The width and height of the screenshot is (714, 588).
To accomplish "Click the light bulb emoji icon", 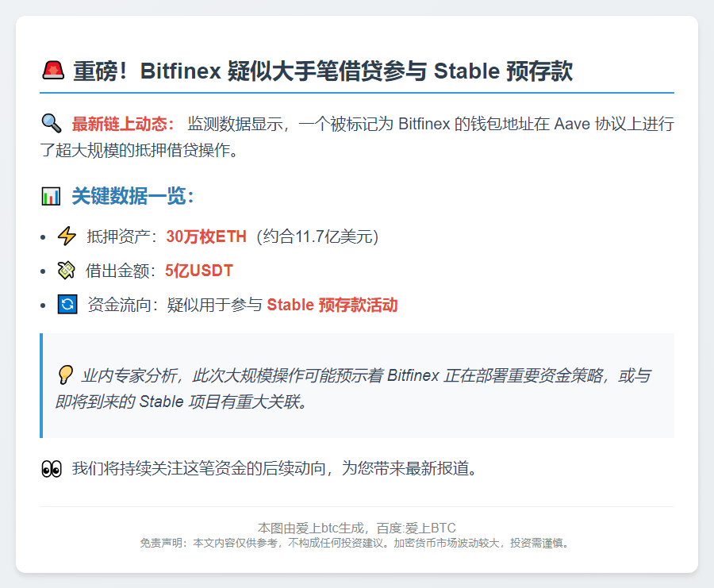I will tap(66, 375).
